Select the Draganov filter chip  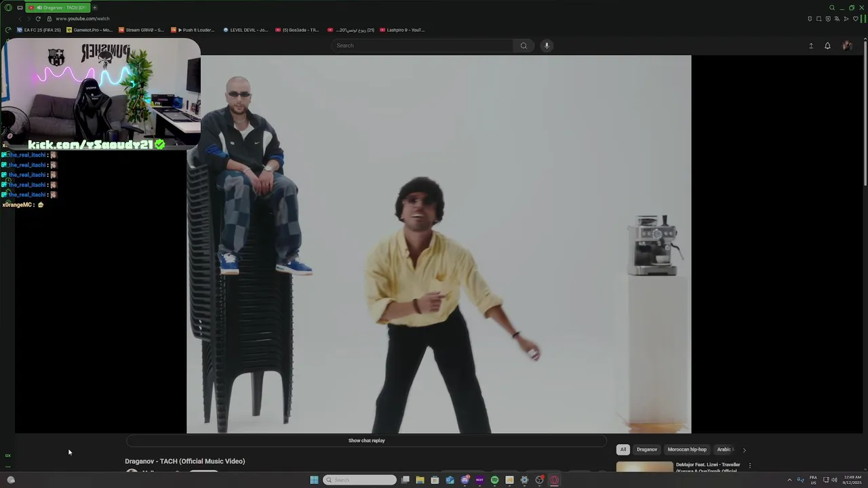point(646,449)
